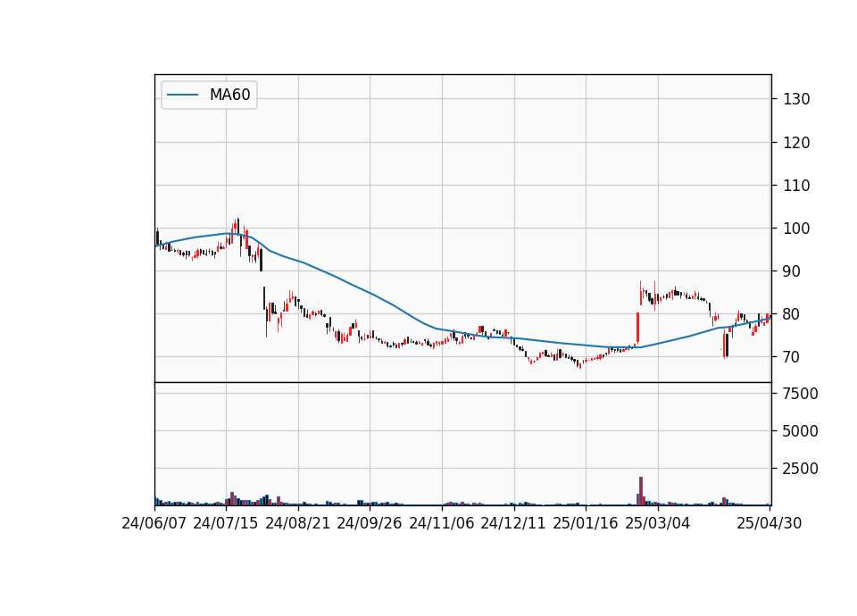This screenshot has height=616, width=857.
Task: Click the 24/12/11 date label
Action: tap(513, 523)
